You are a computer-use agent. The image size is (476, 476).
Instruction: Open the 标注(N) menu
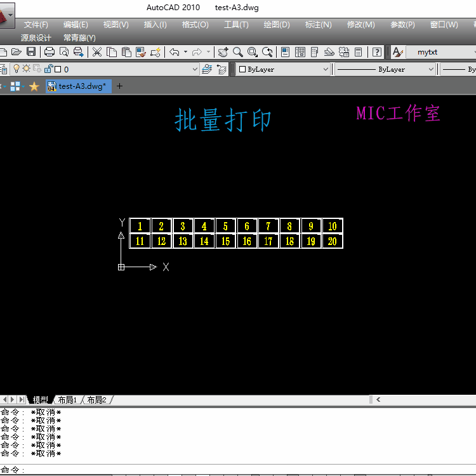pyautogui.click(x=318, y=25)
